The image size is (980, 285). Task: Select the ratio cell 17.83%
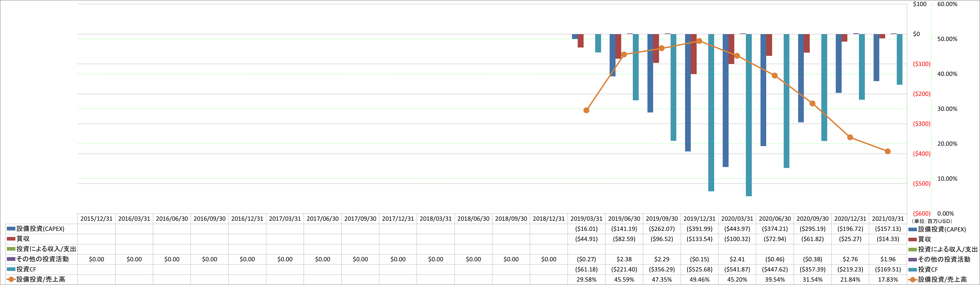(x=888, y=280)
